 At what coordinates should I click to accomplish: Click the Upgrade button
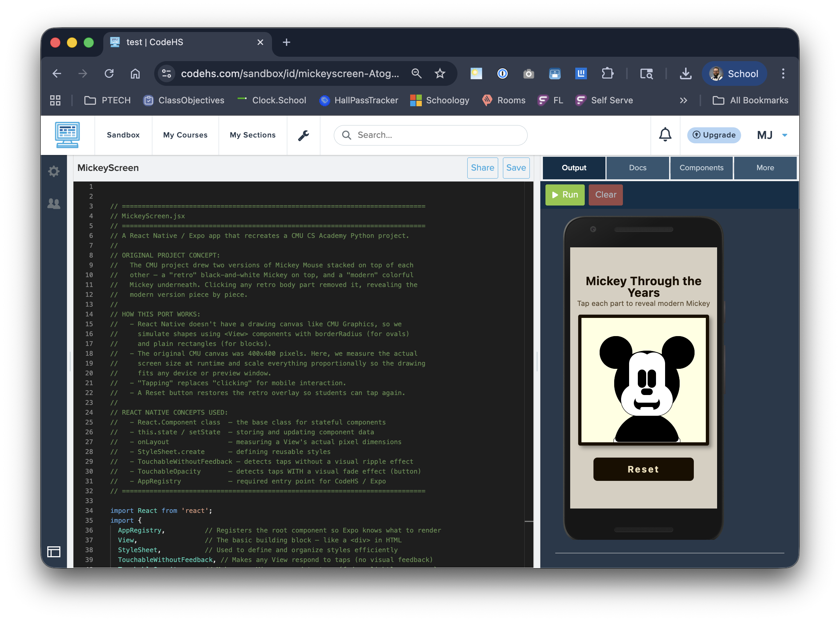[x=714, y=135]
